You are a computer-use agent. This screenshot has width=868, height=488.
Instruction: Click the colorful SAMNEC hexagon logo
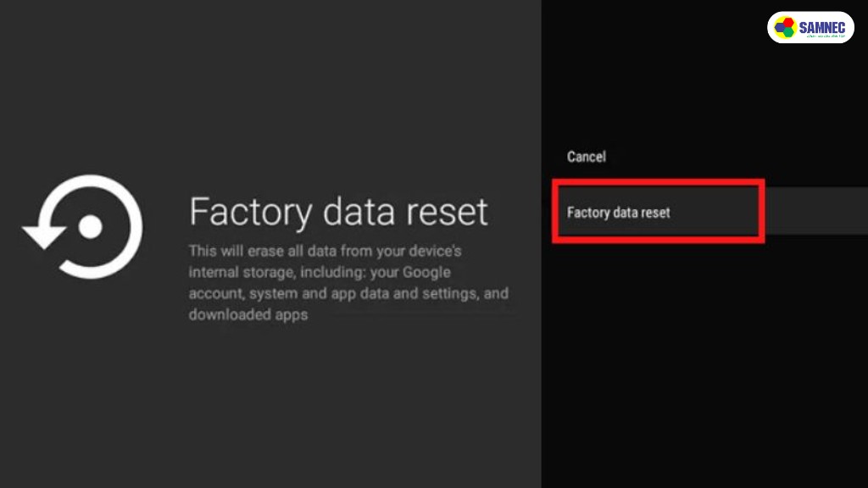784,27
